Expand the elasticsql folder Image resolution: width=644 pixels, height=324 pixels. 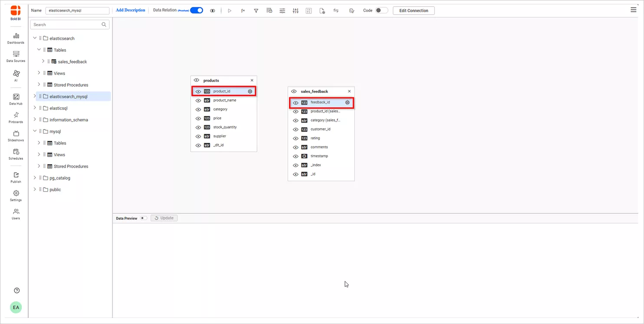[35, 108]
